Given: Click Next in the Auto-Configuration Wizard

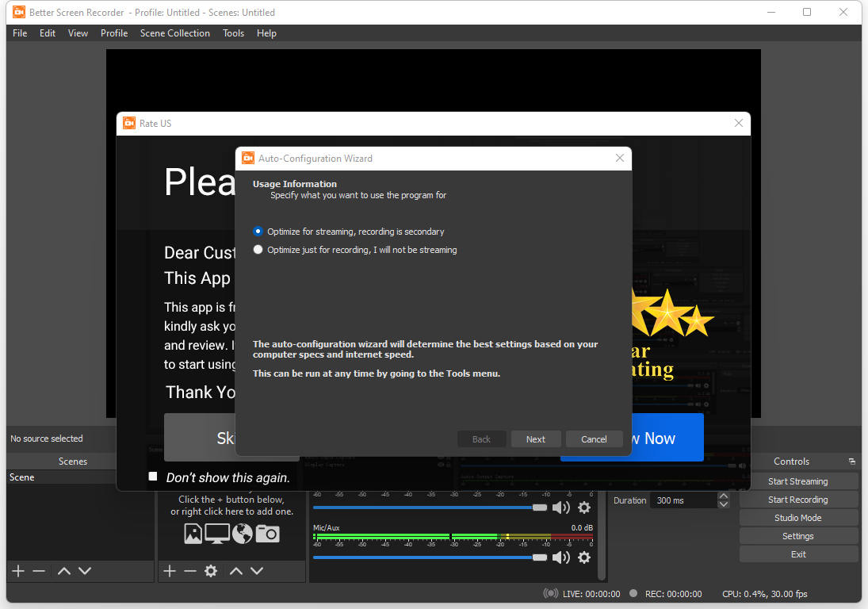Looking at the screenshot, I should (x=536, y=439).
